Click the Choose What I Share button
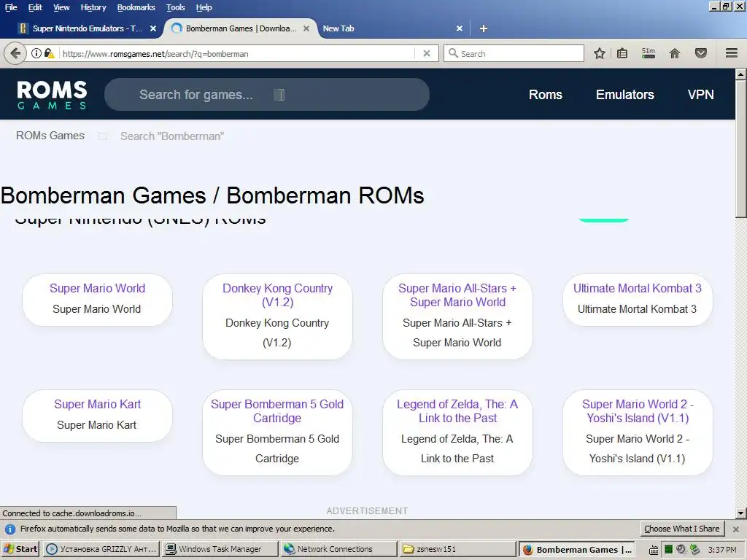This screenshot has height=560, width=747. [682, 529]
